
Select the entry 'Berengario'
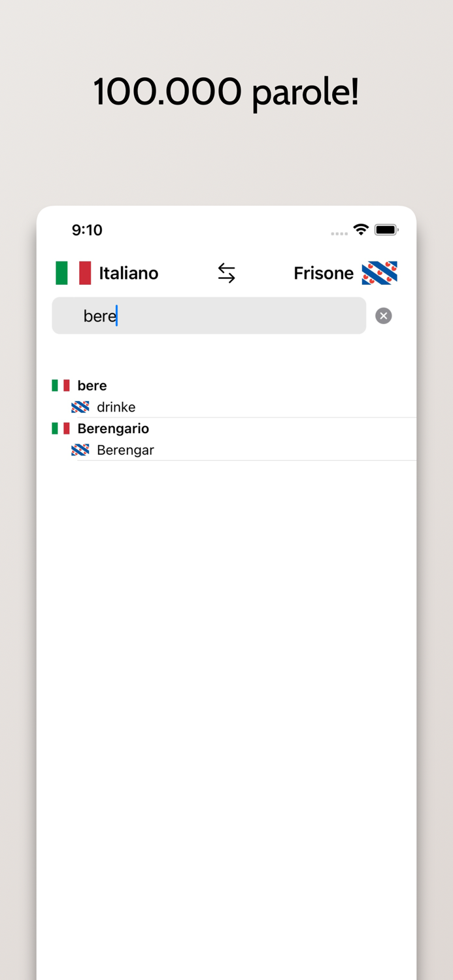113,429
